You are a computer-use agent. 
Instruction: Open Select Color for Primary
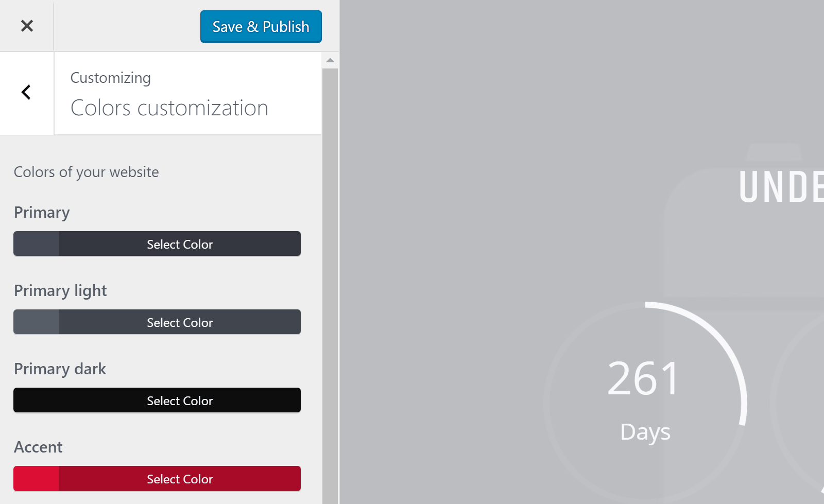[x=180, y=244]
